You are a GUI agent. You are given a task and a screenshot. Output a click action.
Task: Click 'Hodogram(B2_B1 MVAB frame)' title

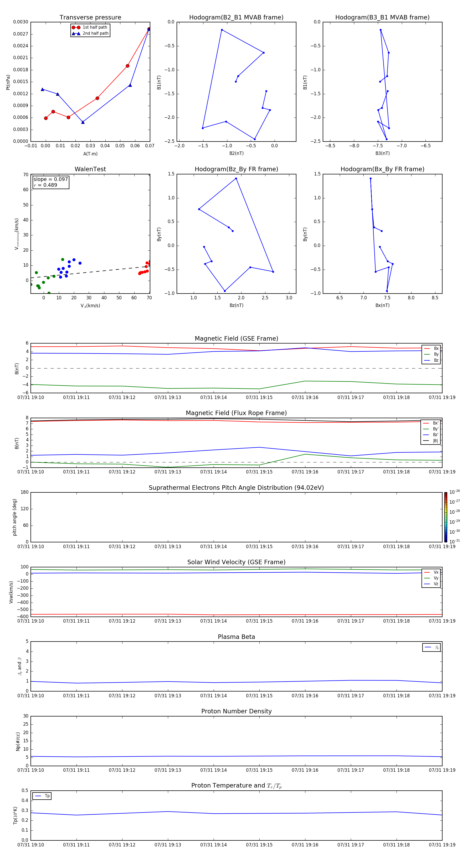[x=236, y=18]
